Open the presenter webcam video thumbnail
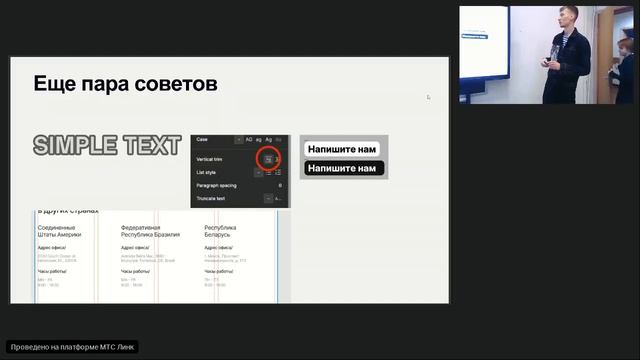Screen dimensions: 640x360 tap(547, 55)
